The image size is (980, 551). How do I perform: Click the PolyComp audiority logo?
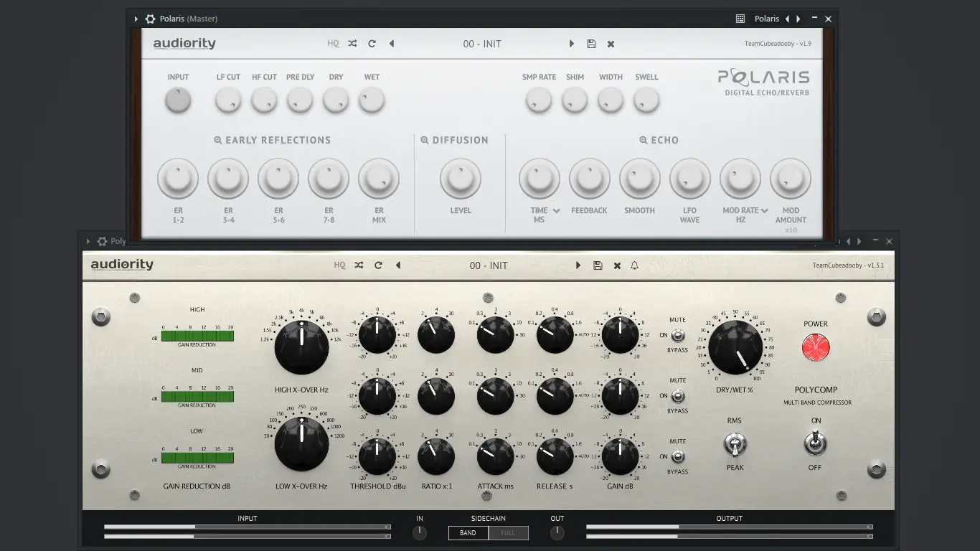[122, 265]
